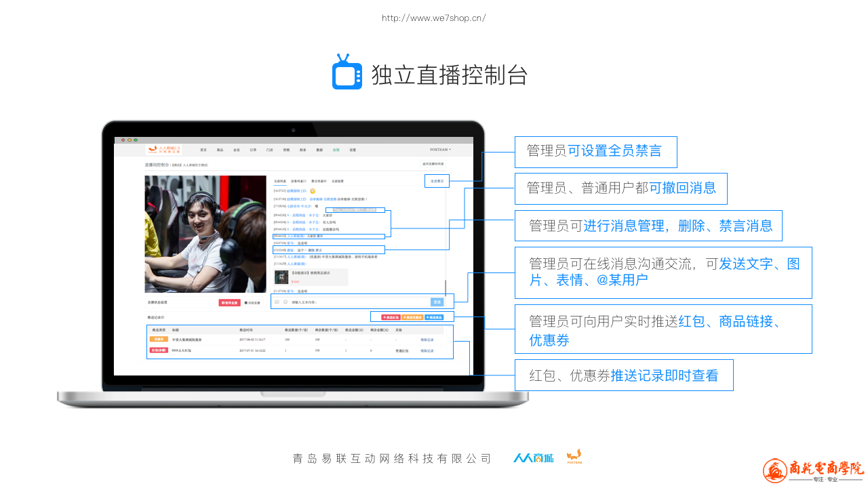Viewport: 868px width, 488px height.
Task: Click the 888元大红包 title cell
Action: (182, 350)
